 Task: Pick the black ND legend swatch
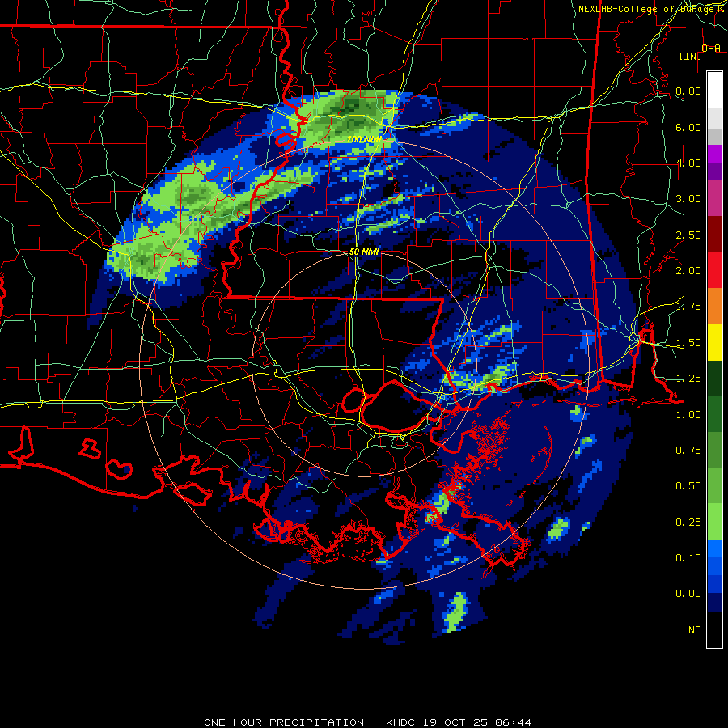[714, 629]
